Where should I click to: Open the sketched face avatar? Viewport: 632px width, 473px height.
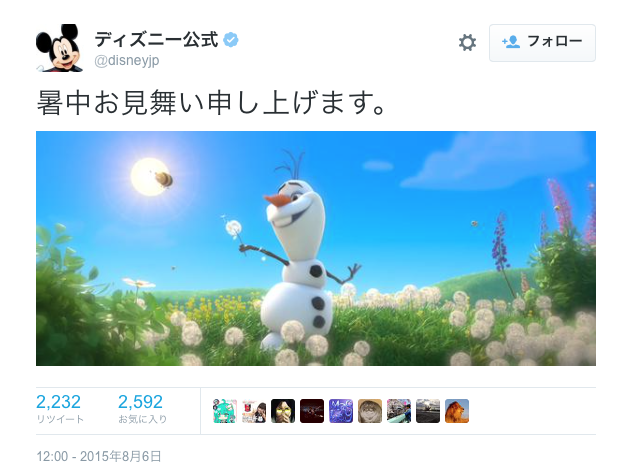(370, 411)
